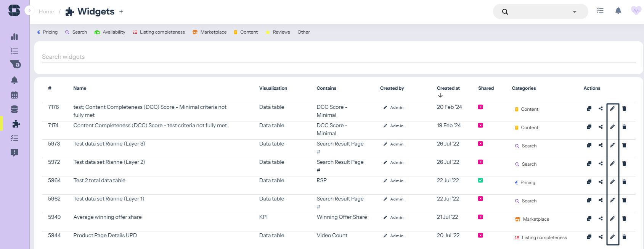This screenshot has width=644, height=249.
Task: Sort by the Created at column arrow
Action: (440, 95)
